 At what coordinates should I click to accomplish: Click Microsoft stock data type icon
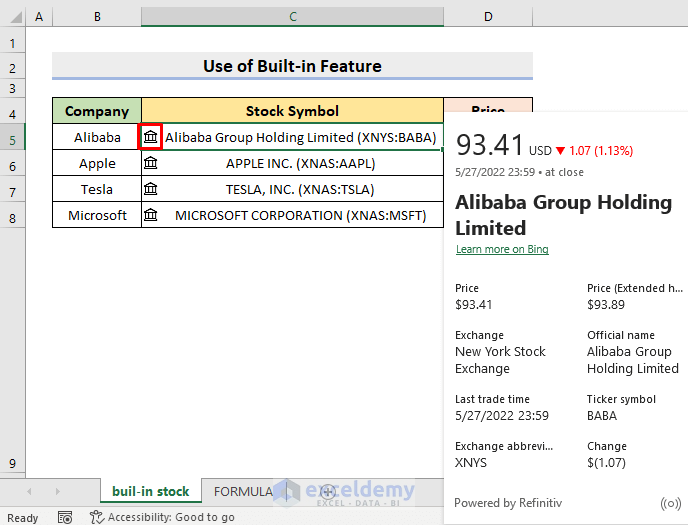click(151, 215)
